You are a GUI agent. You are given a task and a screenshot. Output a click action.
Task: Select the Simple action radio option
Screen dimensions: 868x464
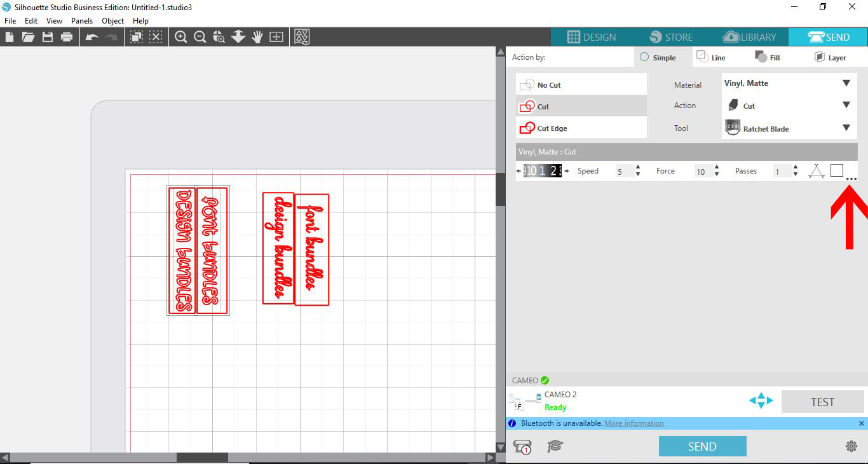[644, 57]
